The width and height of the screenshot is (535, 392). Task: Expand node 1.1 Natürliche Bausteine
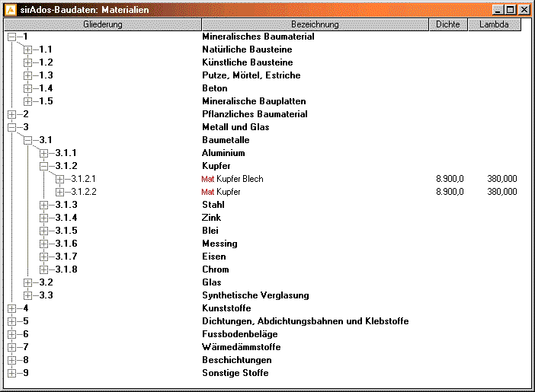pos(28,49)
